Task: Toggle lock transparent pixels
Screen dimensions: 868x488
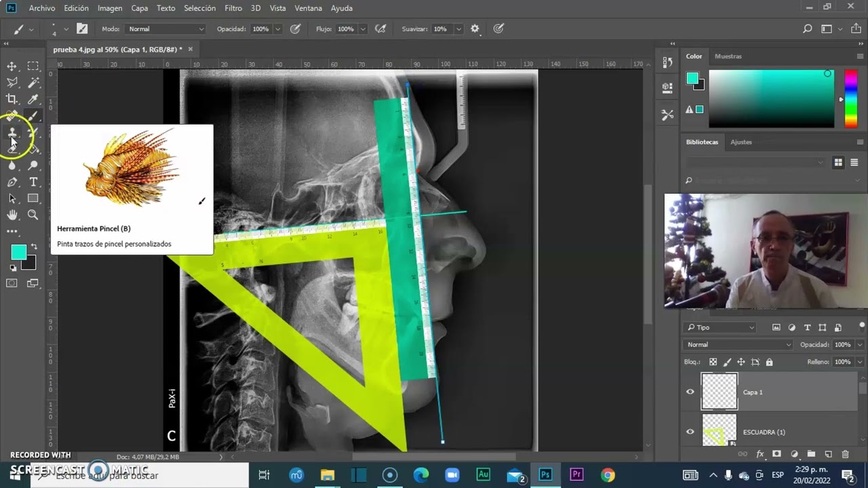Action: pyautogui.click(x=713, y=362)
